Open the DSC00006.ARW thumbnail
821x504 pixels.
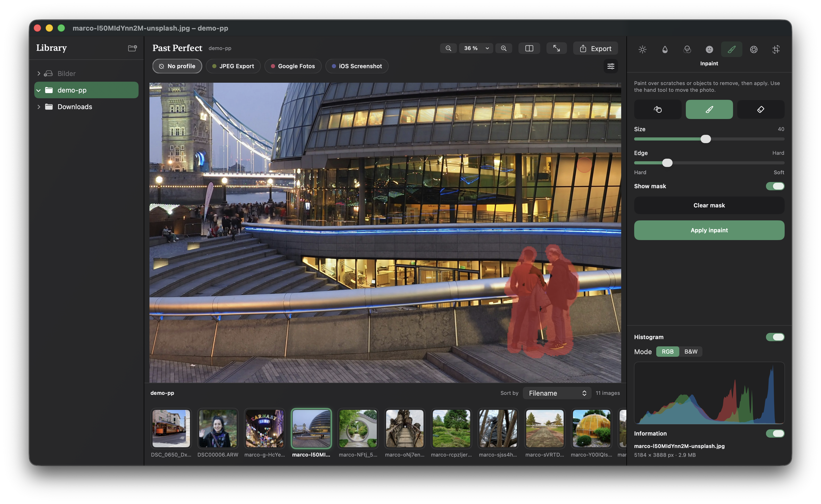point(218,429)
